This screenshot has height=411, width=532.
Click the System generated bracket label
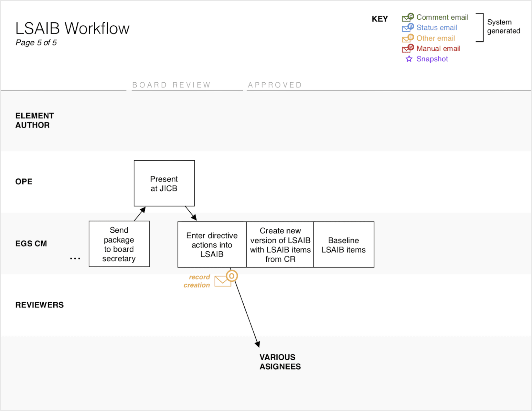503,26
